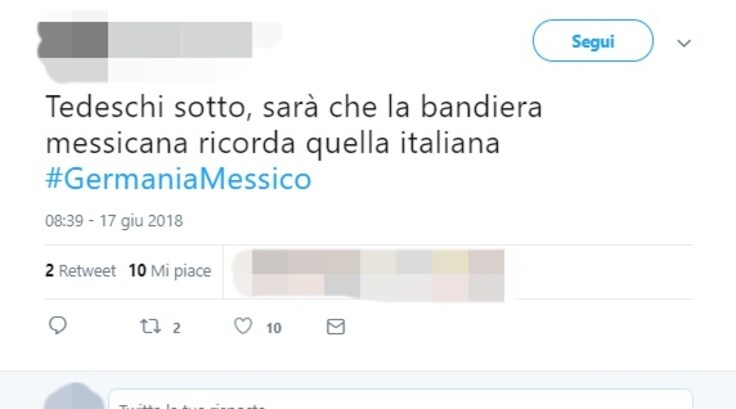
Task: Open the last blurred liker avatar
Action: 486,276
